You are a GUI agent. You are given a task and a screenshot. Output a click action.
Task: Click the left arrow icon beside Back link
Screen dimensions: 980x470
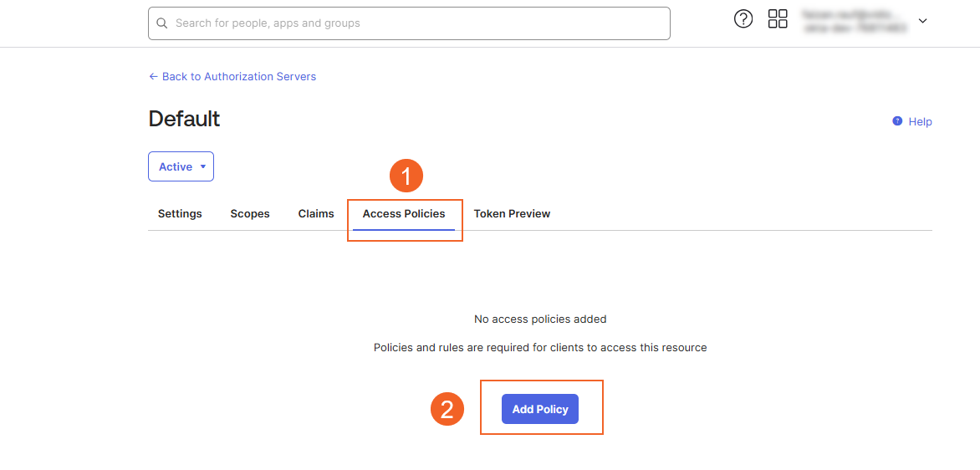pos(153,76)
